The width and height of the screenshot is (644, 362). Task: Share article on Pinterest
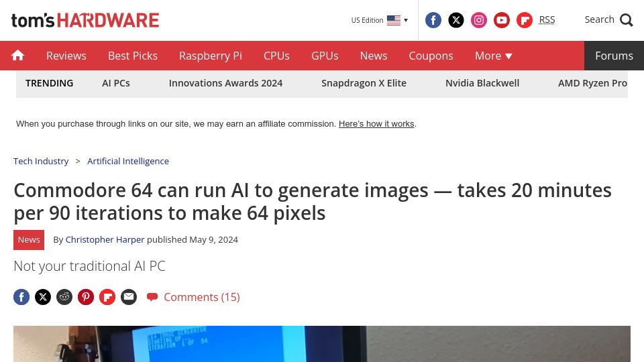point(86,297)
